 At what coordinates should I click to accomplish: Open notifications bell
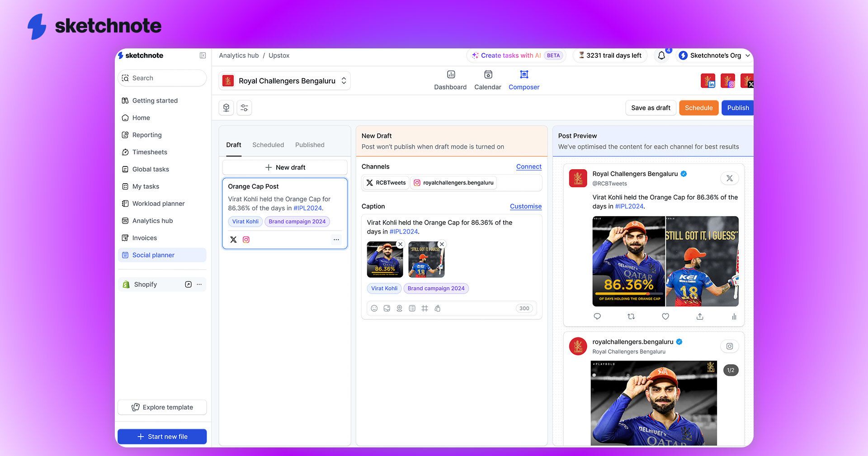click(x=661, y=56)
